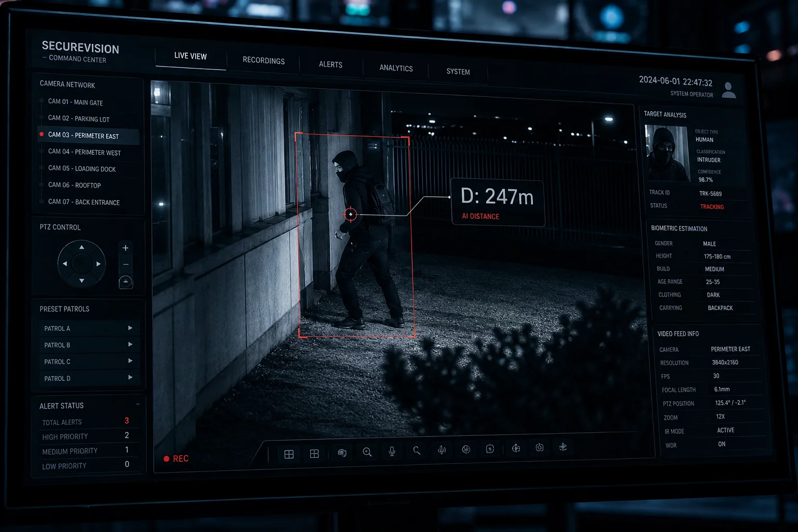Open the system operator profile icon
The width and height of the screenshot is (798, 532).
729,90
